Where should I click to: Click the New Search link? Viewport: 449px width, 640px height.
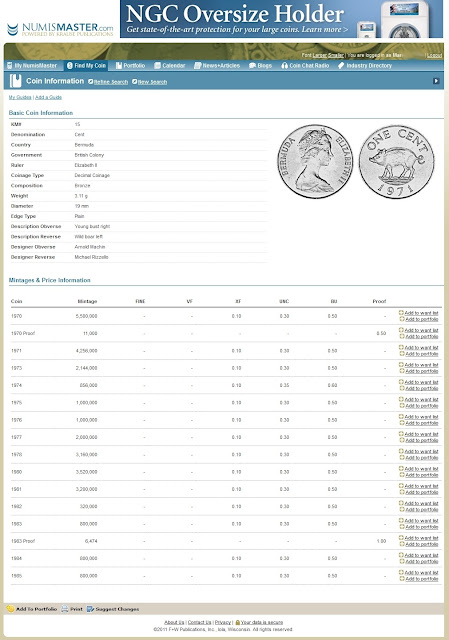click(150, 82)
